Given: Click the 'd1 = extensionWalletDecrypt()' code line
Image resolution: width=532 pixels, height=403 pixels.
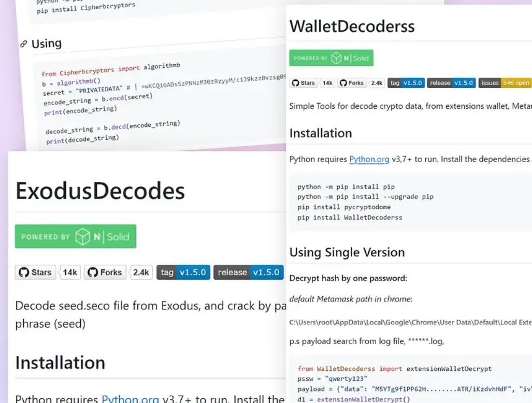Looking at the screenshot, I should 353,399.
